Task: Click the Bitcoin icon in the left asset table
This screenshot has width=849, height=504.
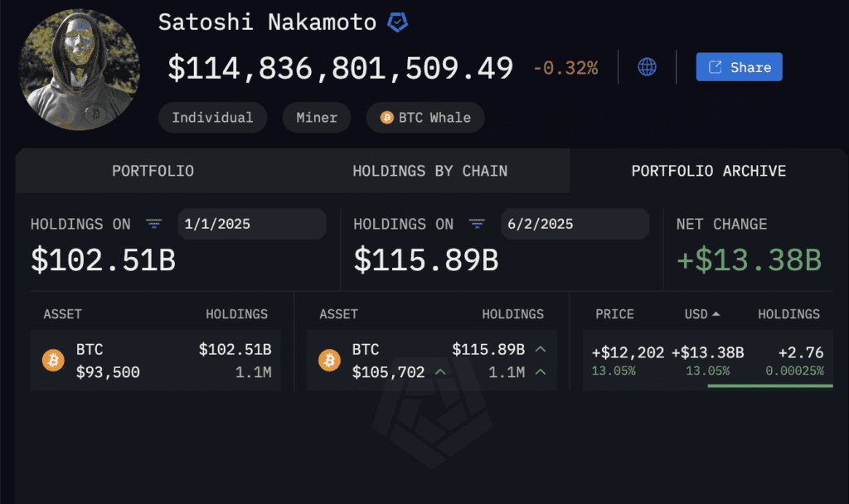Action: pyautogui.click(x=53, y=360)
